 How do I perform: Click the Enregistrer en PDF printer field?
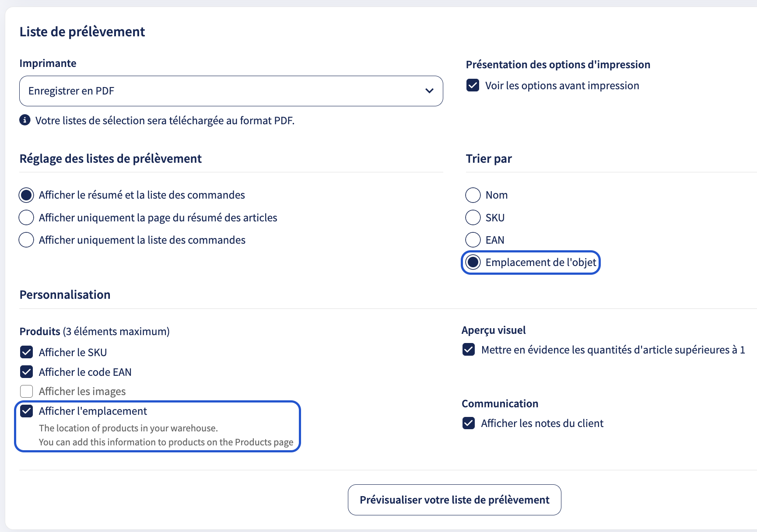(231, 91)
